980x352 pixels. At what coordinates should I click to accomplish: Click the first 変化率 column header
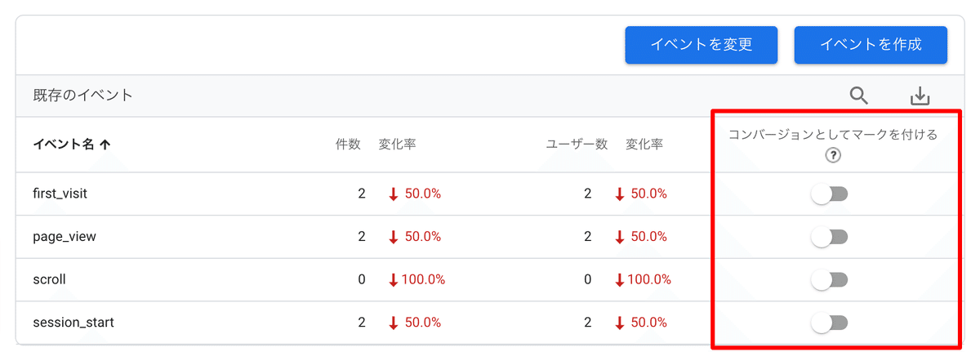(398, 145)
